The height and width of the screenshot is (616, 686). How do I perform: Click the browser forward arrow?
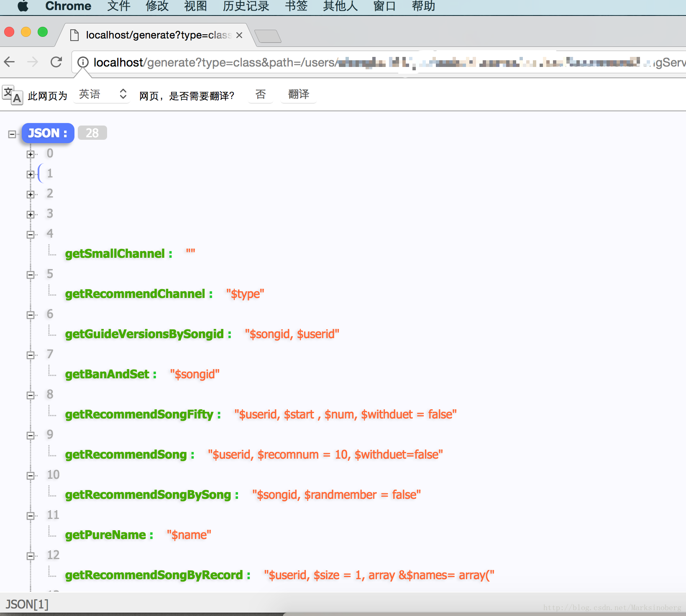33,62
